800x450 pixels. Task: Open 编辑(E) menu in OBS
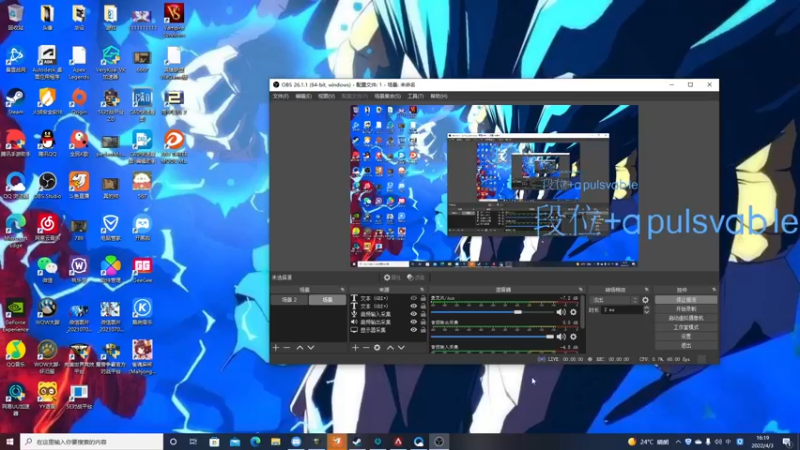pyautogui.click(x=304, y=96)
